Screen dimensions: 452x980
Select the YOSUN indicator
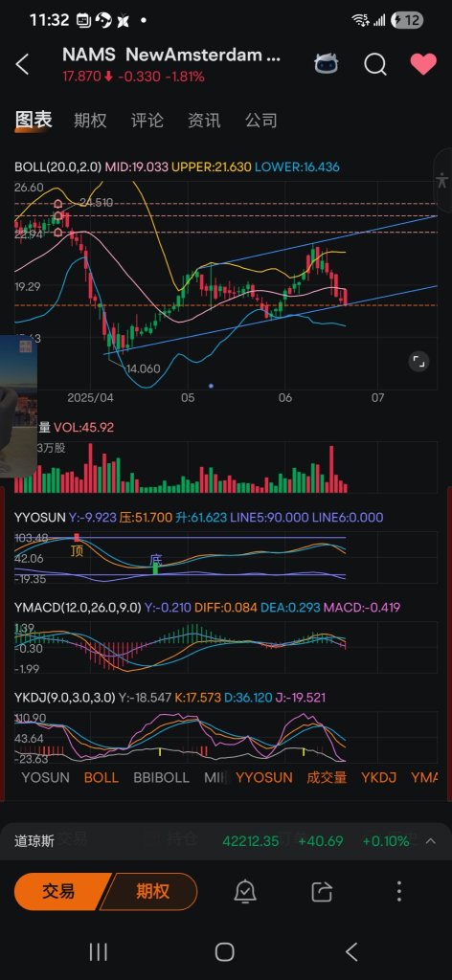click(x=45, y=777)
